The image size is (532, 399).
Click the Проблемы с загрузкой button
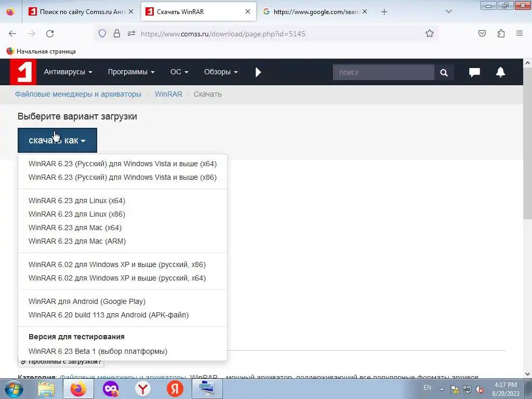tap(61, 362)
